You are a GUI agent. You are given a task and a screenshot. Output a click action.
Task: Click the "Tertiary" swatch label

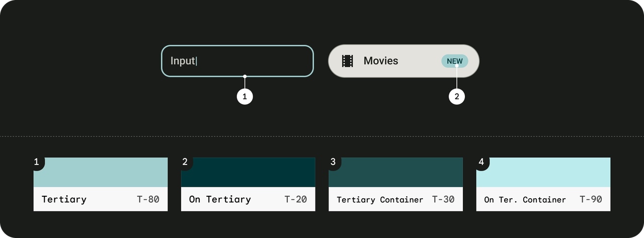click(64, 199)
